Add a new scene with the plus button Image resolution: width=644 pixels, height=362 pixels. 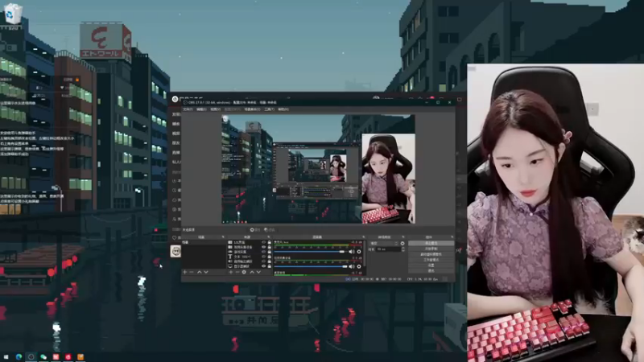click(185, 272)
